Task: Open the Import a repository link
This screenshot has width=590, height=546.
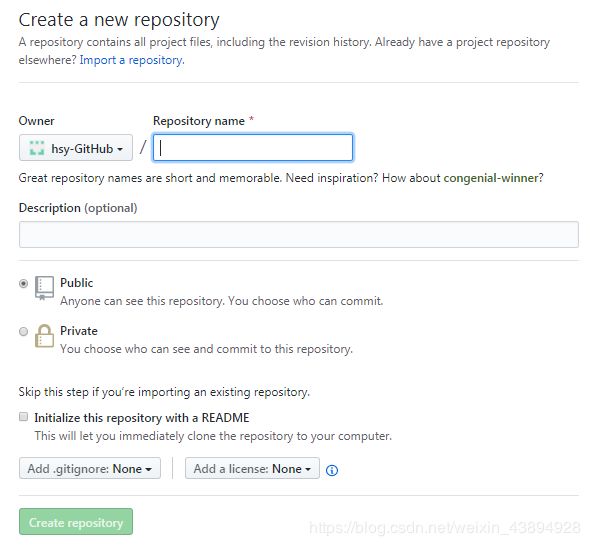Action: click(132, 60)
